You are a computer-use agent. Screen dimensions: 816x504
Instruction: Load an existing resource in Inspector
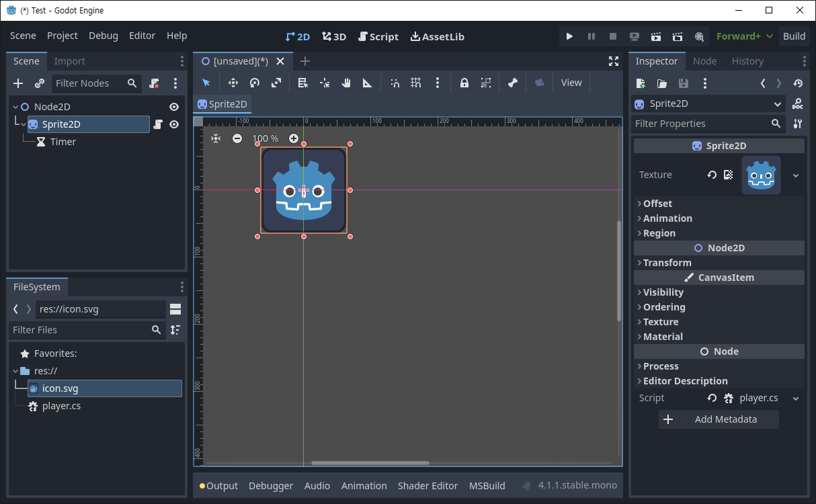tap(662, 83)
